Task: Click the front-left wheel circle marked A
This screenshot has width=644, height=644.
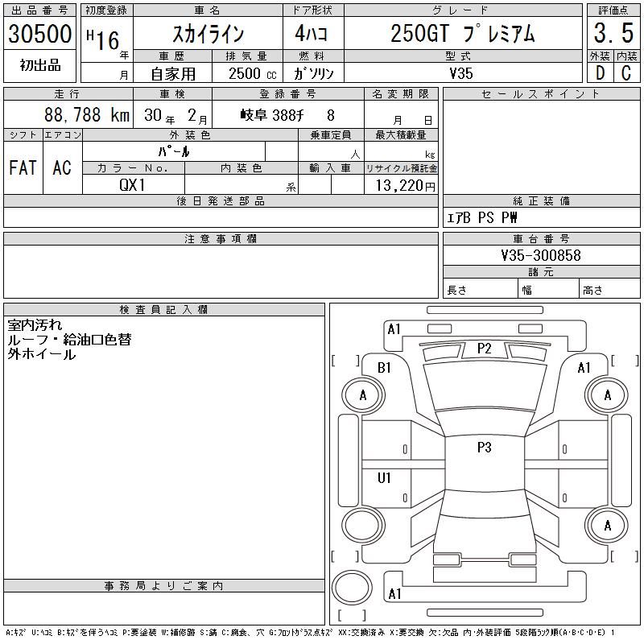Action: (x=362, y=395)
